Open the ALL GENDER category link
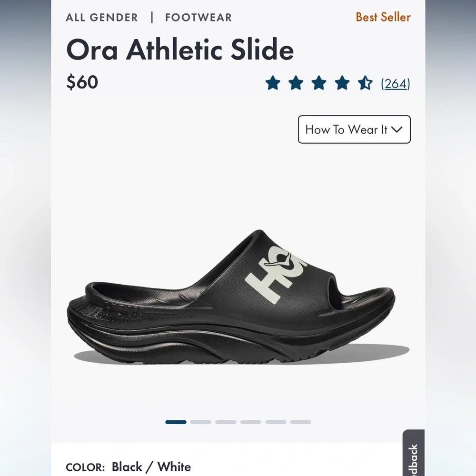Screen dimensions: 476x476 [x=101, y=18]
